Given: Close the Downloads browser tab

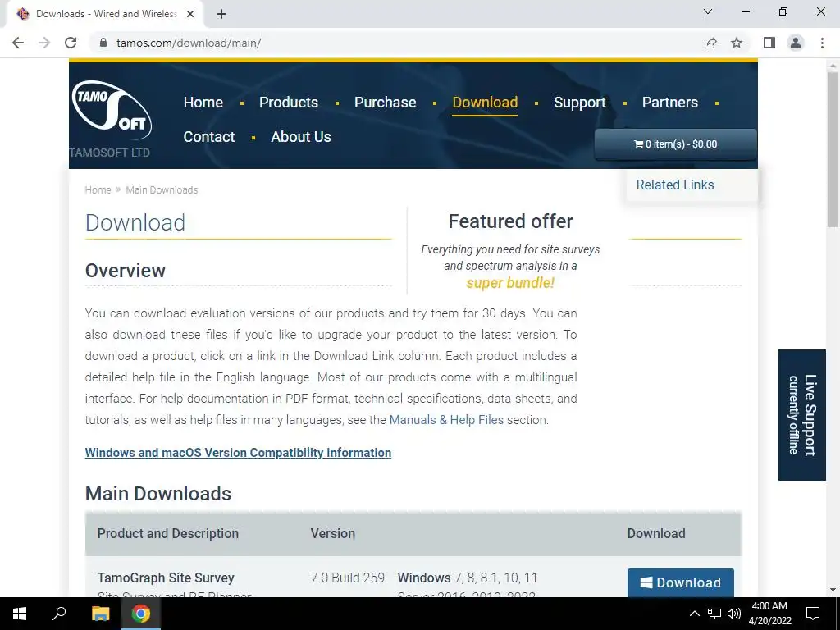Looking at the screenshot, I should pyautogui.click(x=190, y=14).
